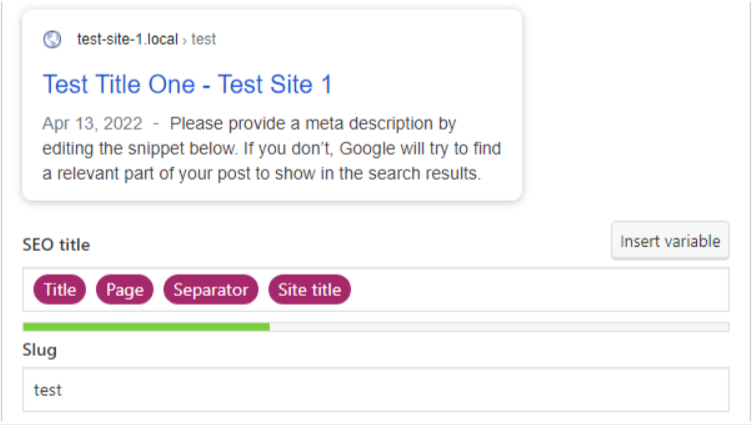This screenshot has width=752, height=425.
Task: Click the green part of the SEO title progress bar
Action: pyautogui.click(x=146, y=327)
